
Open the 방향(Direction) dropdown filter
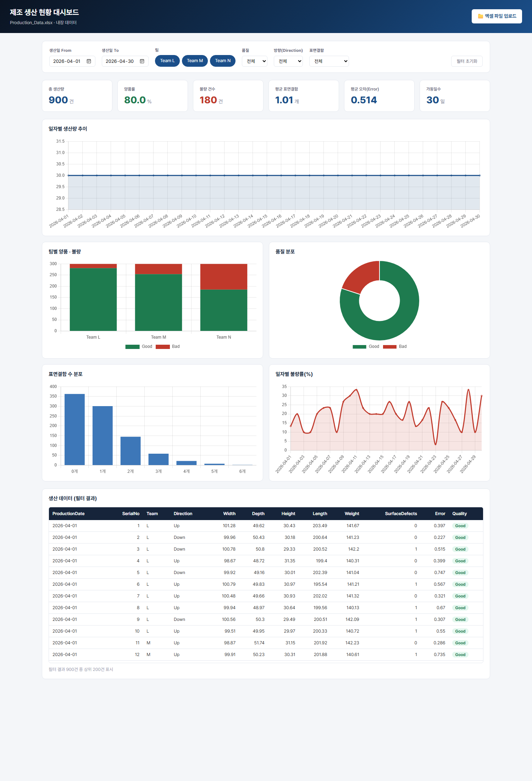click(x=288, y=61)
